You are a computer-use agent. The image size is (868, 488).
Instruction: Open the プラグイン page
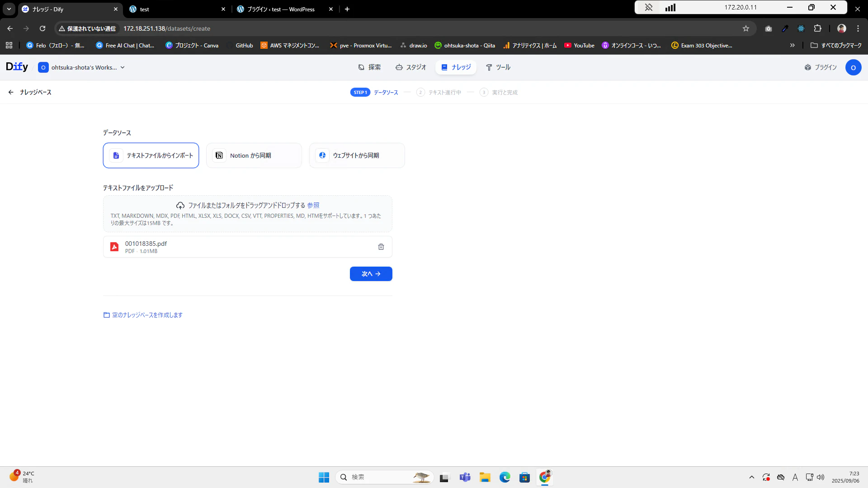point(821,67)
